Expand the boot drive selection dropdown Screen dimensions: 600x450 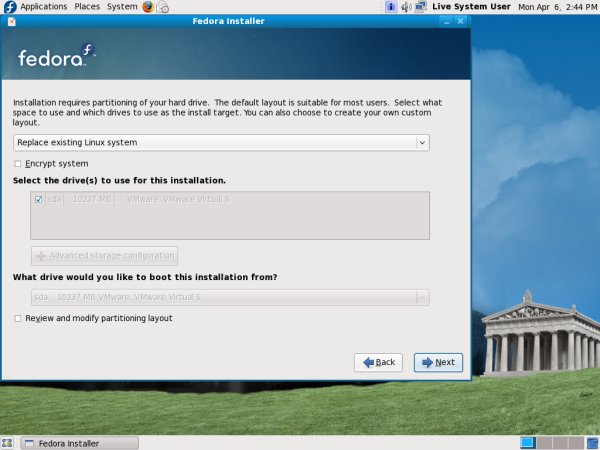[230, 297]
